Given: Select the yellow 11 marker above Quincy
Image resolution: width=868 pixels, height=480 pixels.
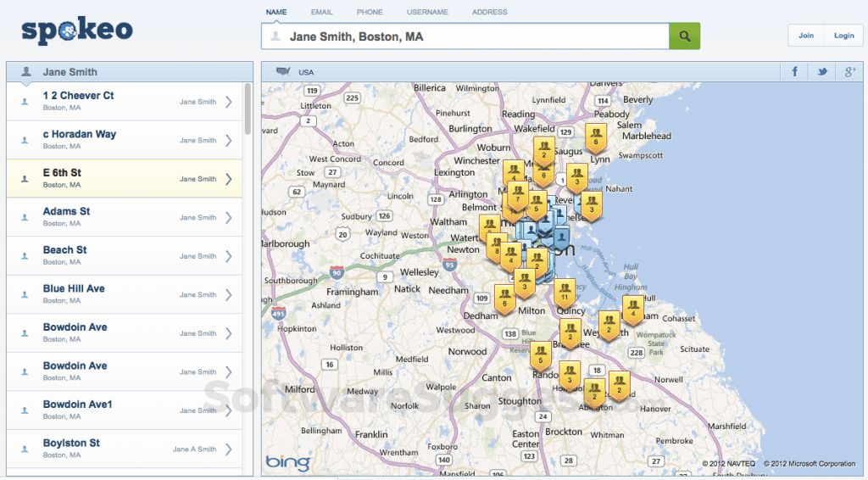Looking at the screenshot, I should [565, 293].
